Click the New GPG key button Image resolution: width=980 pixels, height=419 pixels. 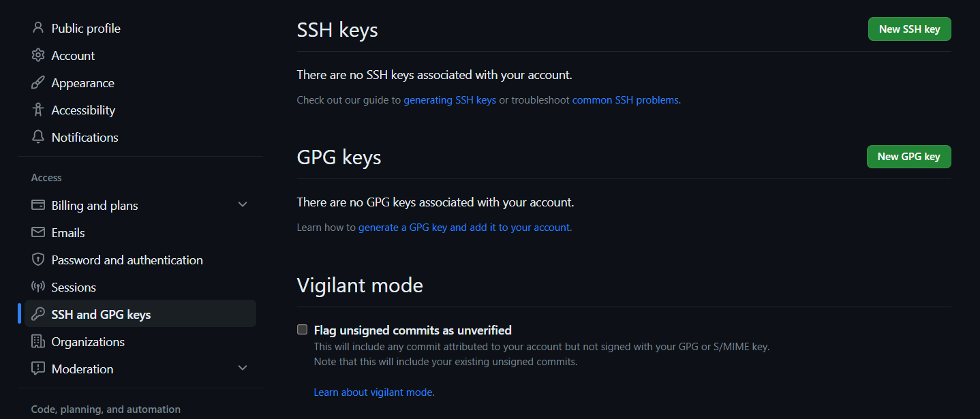tap(908, 157)
